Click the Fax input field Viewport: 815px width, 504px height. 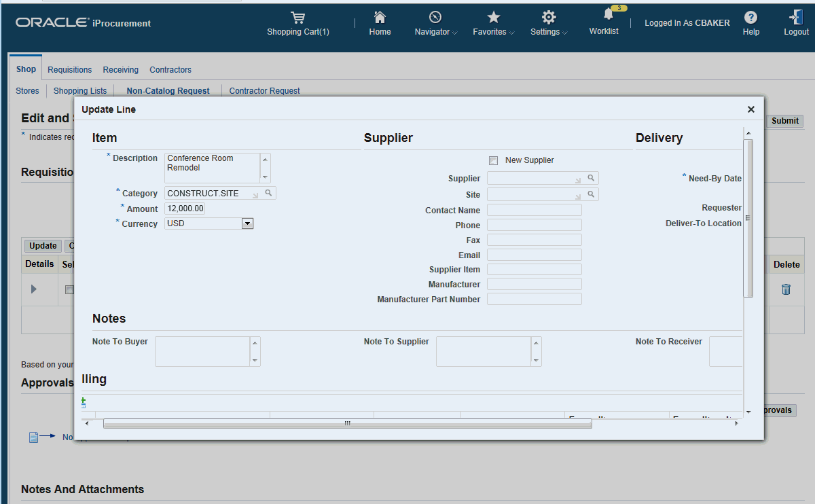[x=535, y=240]
